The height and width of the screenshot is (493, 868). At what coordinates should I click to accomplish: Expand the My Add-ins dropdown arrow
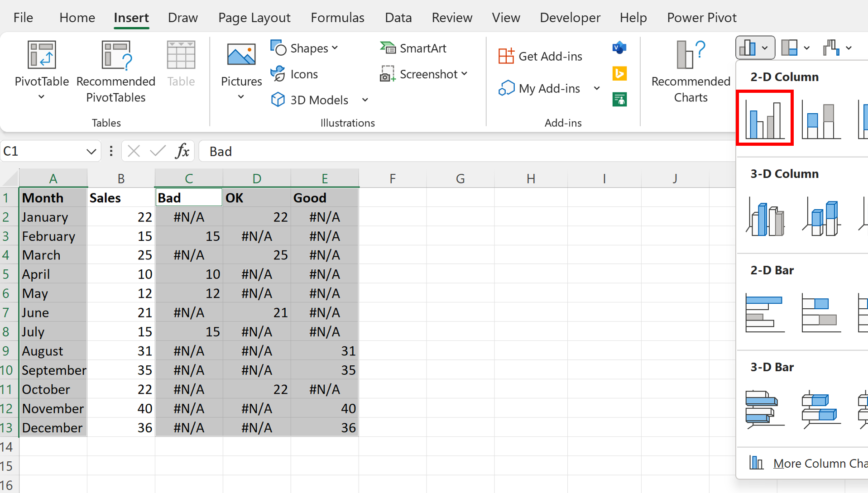tap(597, 88)
